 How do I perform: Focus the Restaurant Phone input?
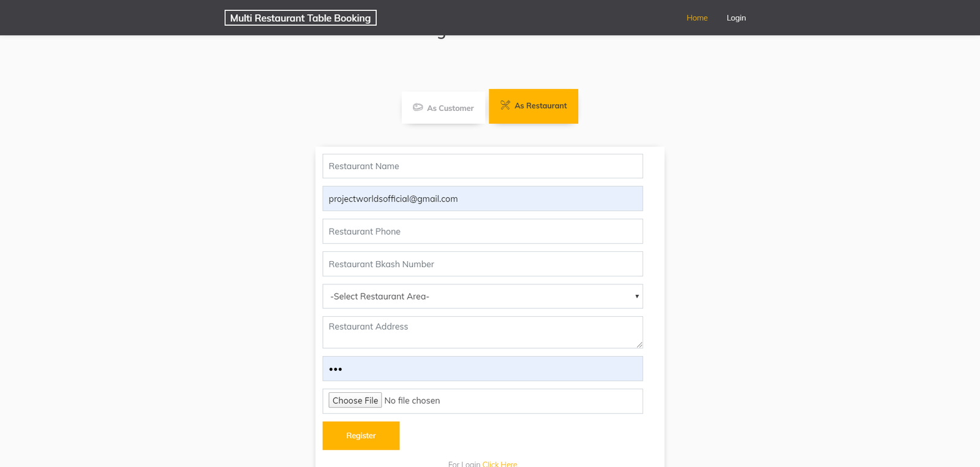point(482,232)
